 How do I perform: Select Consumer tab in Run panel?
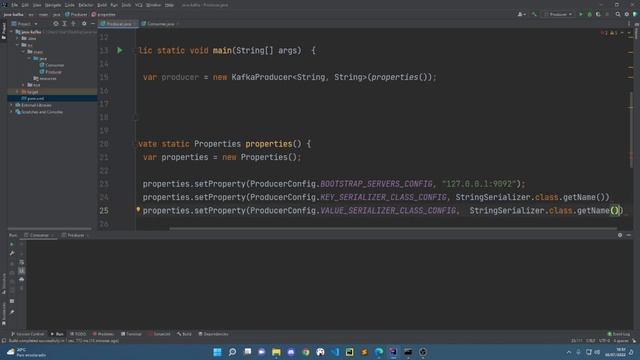[x=39, y=235]
